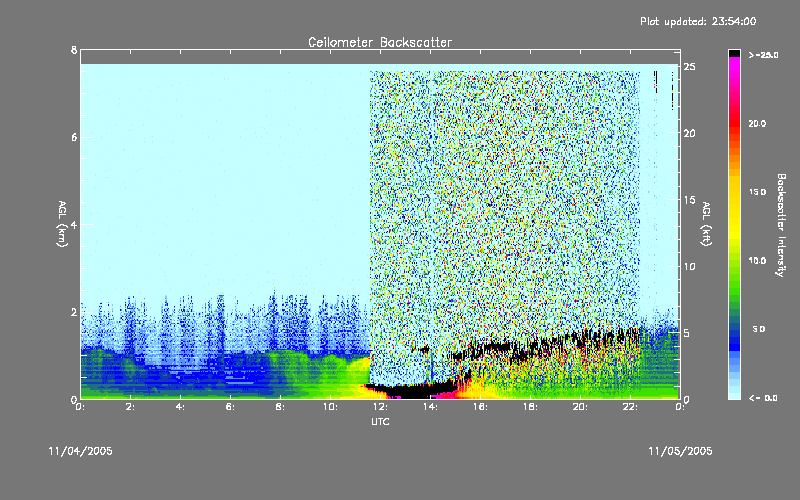Pick the red band of the color bar
This screenshot has height=500, width=800.
coord(734,122)
